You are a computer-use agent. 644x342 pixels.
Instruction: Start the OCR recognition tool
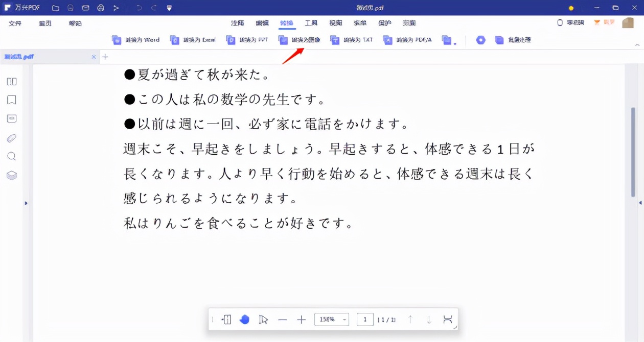tap(480, 40)
